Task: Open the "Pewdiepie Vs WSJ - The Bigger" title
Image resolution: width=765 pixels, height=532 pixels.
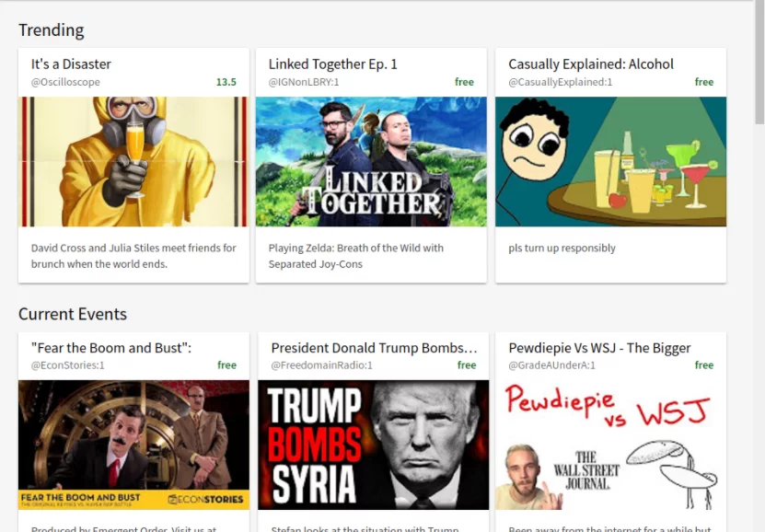Action: 599,348
